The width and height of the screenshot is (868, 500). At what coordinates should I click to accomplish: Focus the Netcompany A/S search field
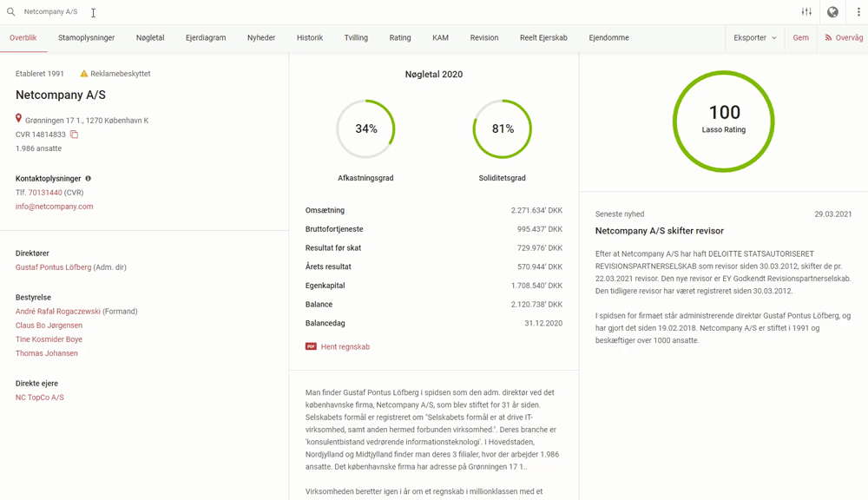[50, 11]
